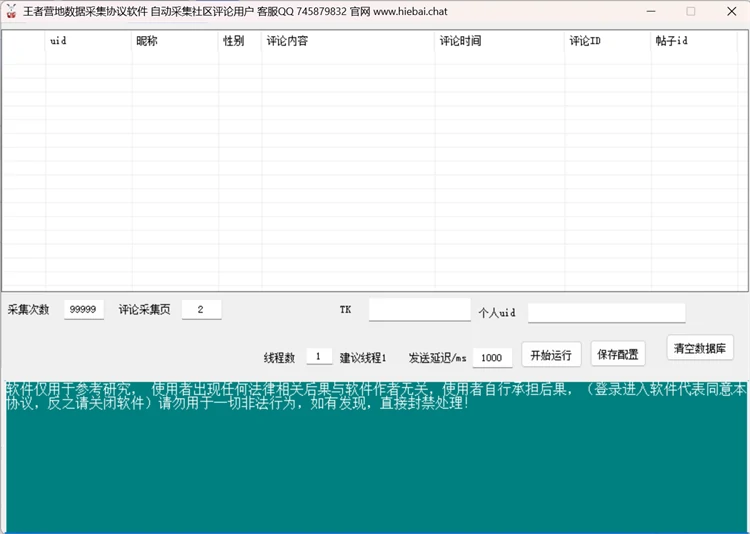This screenshot has height=534, width=750.
Task: Focus the 线程数 input field
Action: pyautogui.click(x=319, y=356)
